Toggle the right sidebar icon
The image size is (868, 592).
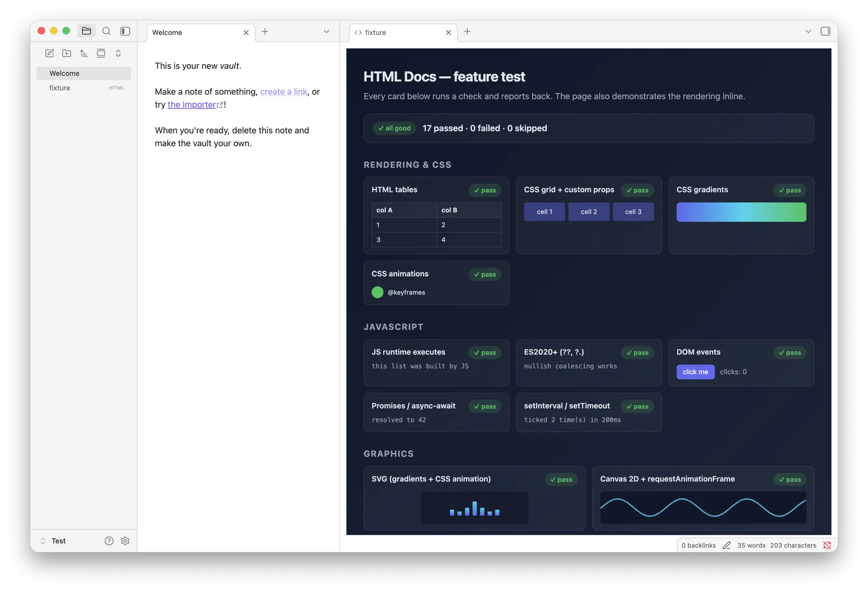pos(825,31)
